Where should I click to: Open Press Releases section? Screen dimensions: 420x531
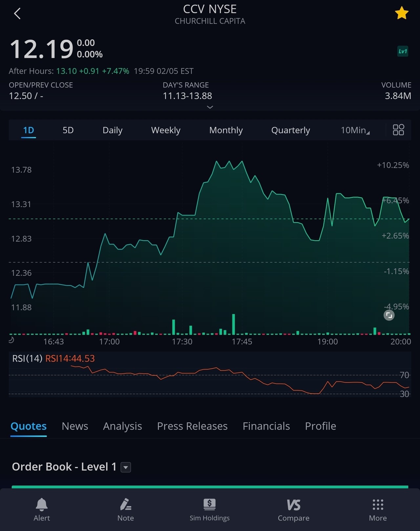(192, 426)
